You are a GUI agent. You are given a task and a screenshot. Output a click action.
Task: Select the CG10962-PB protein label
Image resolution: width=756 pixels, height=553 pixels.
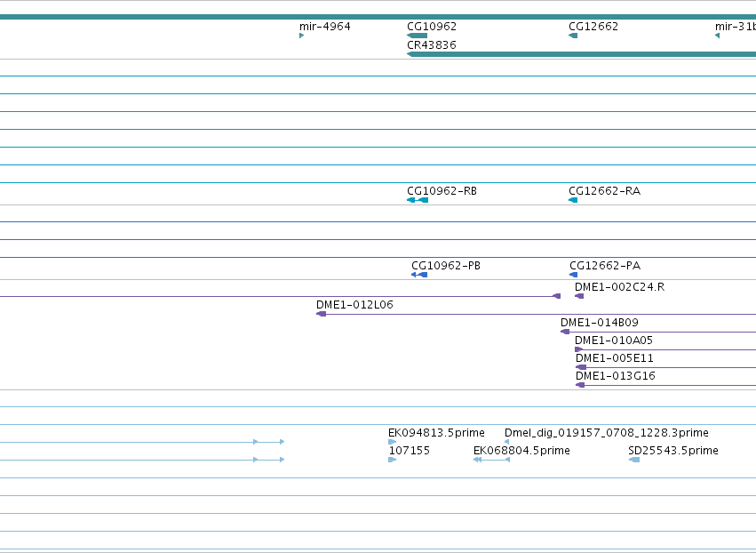click(446, 266)
